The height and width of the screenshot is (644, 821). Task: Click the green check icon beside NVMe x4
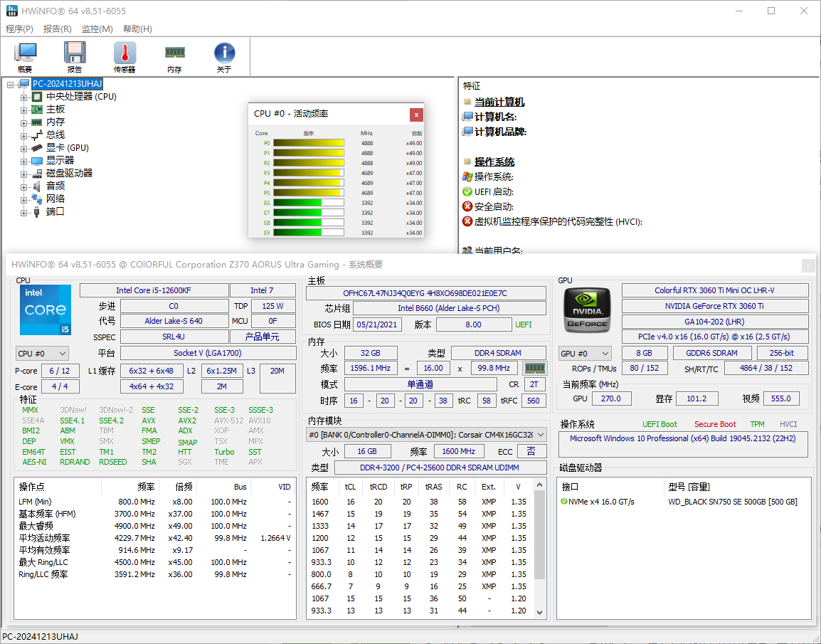(x=564, y=502)
